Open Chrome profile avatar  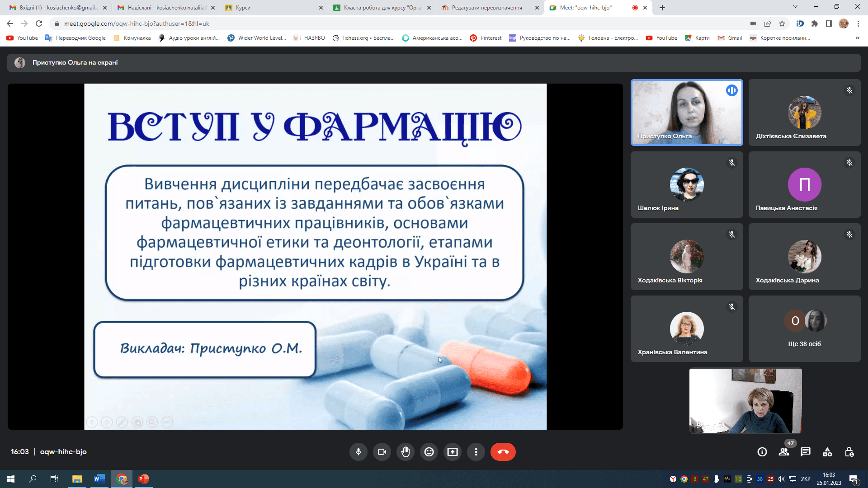(844, 23)
